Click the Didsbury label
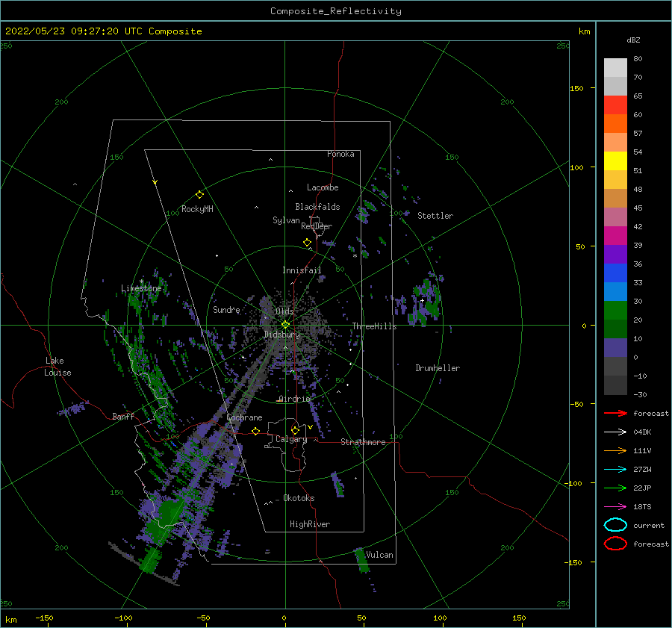 tap(281, 335)
